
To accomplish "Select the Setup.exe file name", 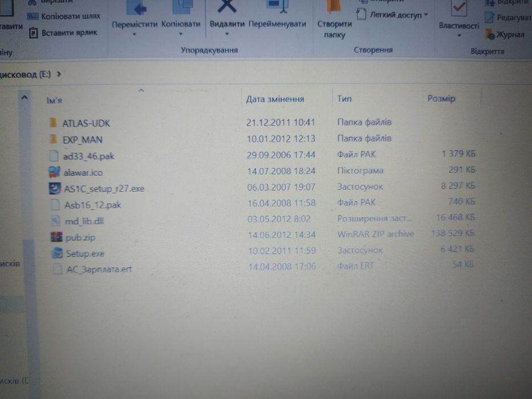I will (85, 253).
